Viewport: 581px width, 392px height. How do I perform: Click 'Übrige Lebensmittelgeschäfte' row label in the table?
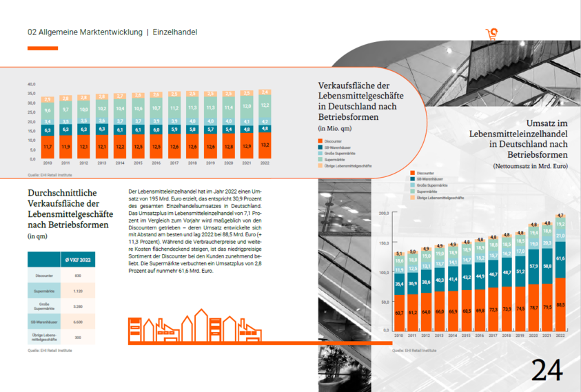tap(44, 337)
